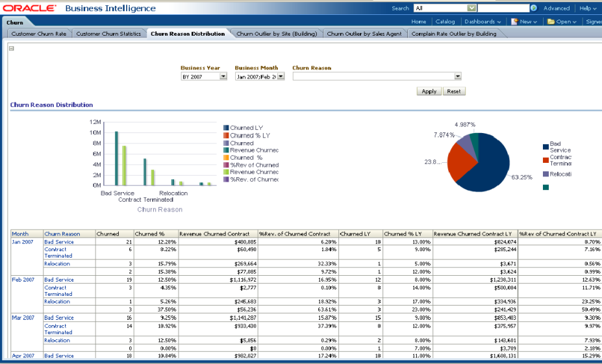Click the Jan 2007 month link
This screenshot has height=364, width=602.
point(23,242)
